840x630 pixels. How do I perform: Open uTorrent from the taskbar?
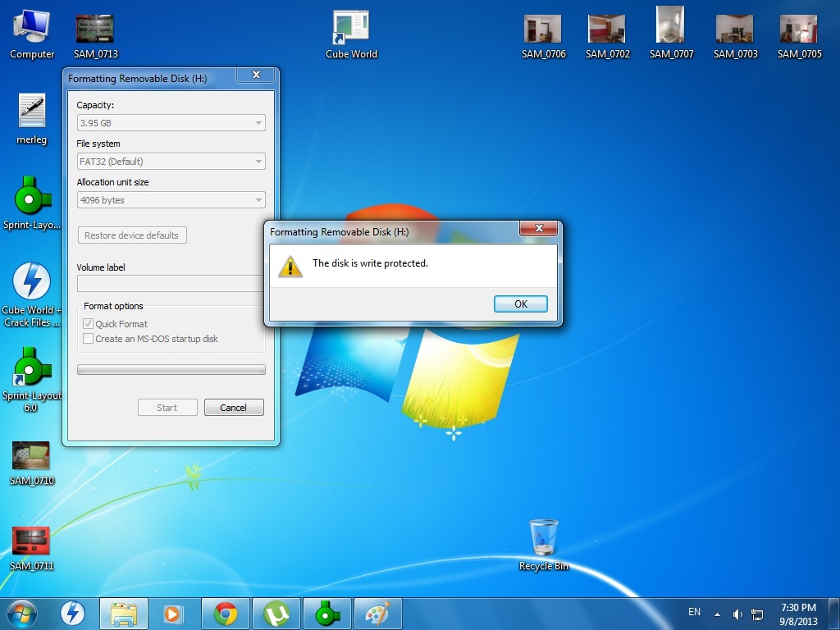276,614
